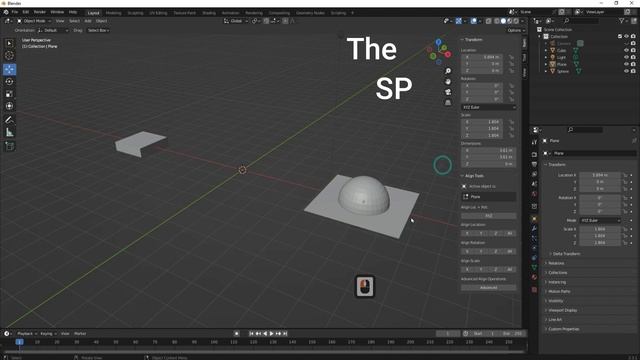640x360 pixels.
Task: Switch to the Sculpting workspace tab
Action: coord(135,13)
